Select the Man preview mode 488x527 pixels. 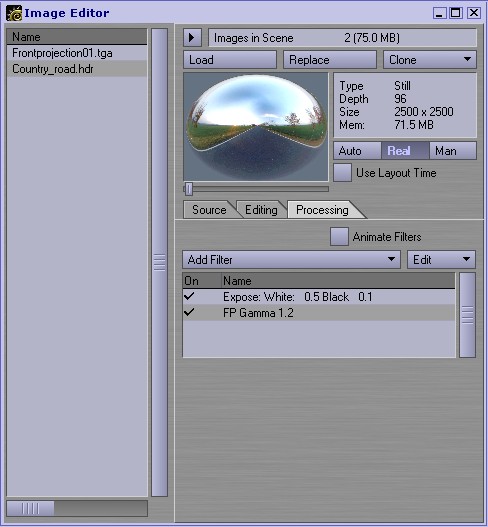click(453, 151)
